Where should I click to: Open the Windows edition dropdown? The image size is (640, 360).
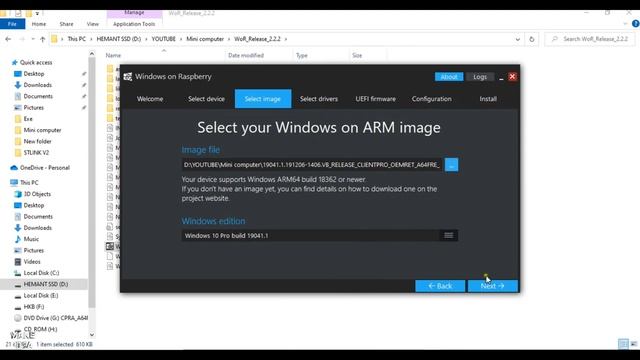[320, 236]
